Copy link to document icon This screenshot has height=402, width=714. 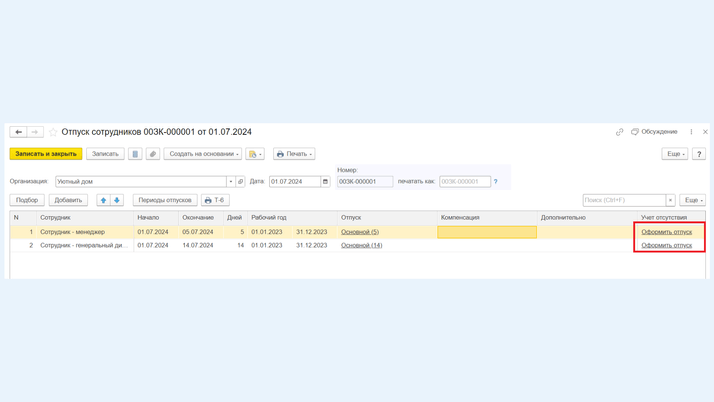pos(619,132)
